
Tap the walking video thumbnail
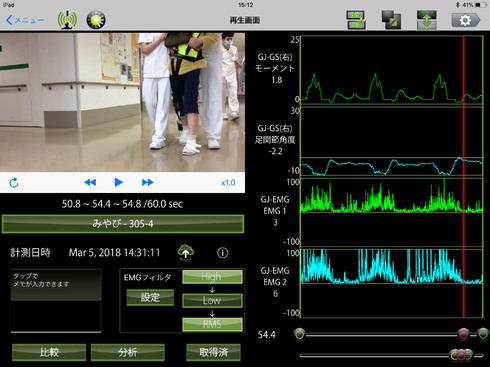click(122, 102)
